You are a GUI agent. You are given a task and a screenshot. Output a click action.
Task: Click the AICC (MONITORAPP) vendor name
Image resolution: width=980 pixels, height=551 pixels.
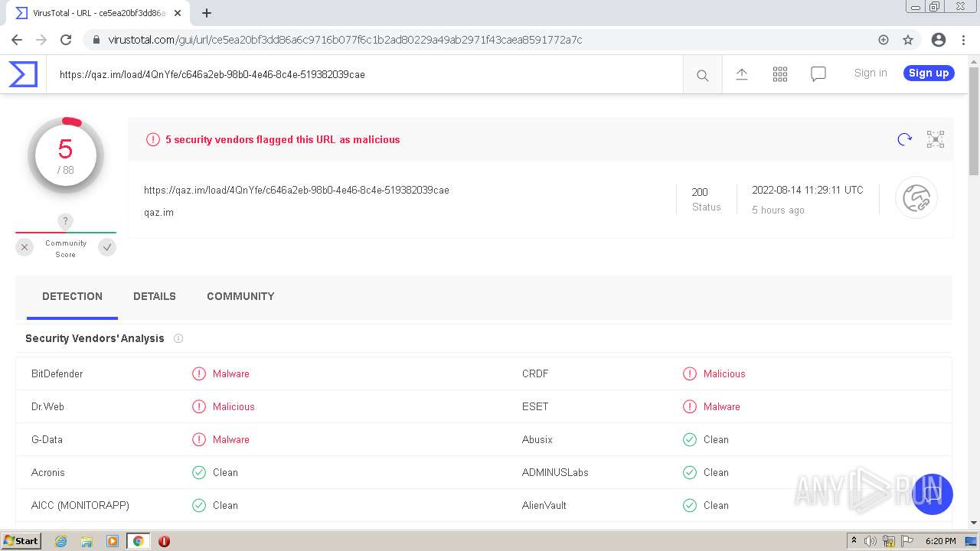tap(80, 506)
